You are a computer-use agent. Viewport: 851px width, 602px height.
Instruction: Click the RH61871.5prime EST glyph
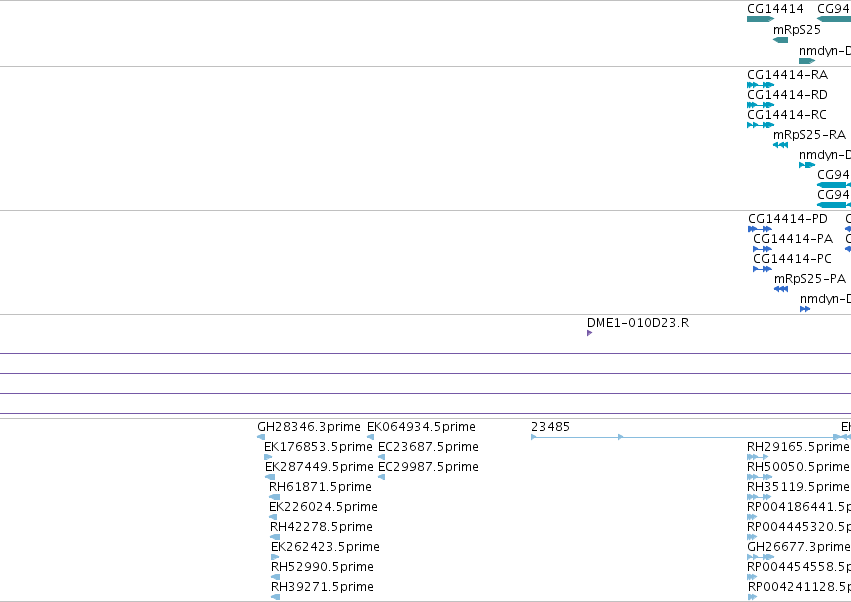[x=275, y=497]
